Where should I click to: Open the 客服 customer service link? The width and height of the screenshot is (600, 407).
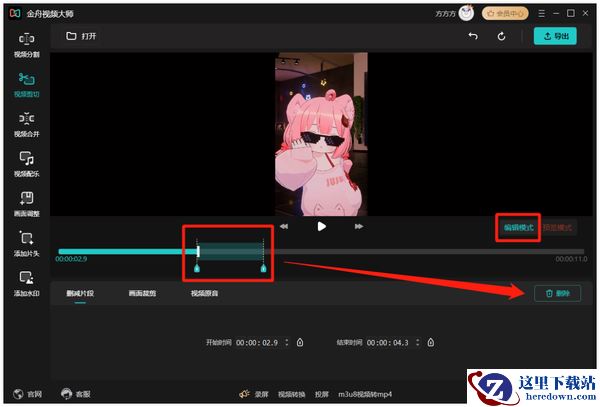pos(75,394)
